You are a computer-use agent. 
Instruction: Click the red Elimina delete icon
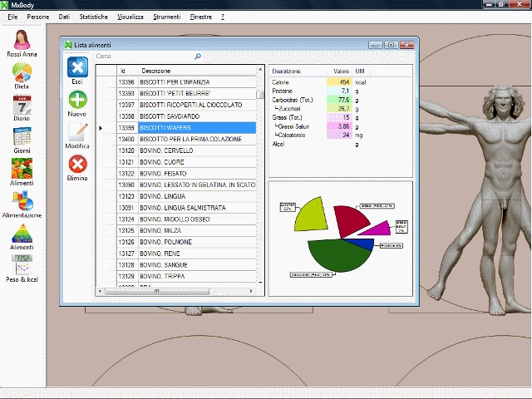(77, 164)
